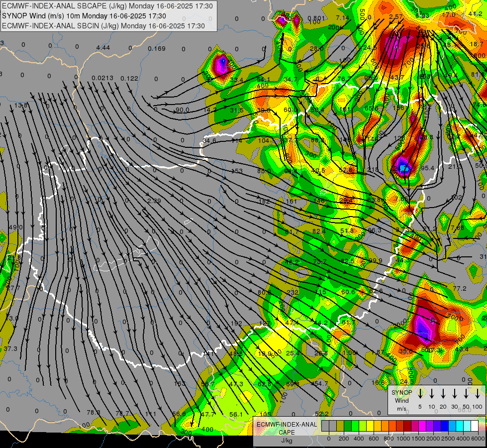487x448 pixels.
Task: Click the 43.4 value on the map
Action: 462,349
